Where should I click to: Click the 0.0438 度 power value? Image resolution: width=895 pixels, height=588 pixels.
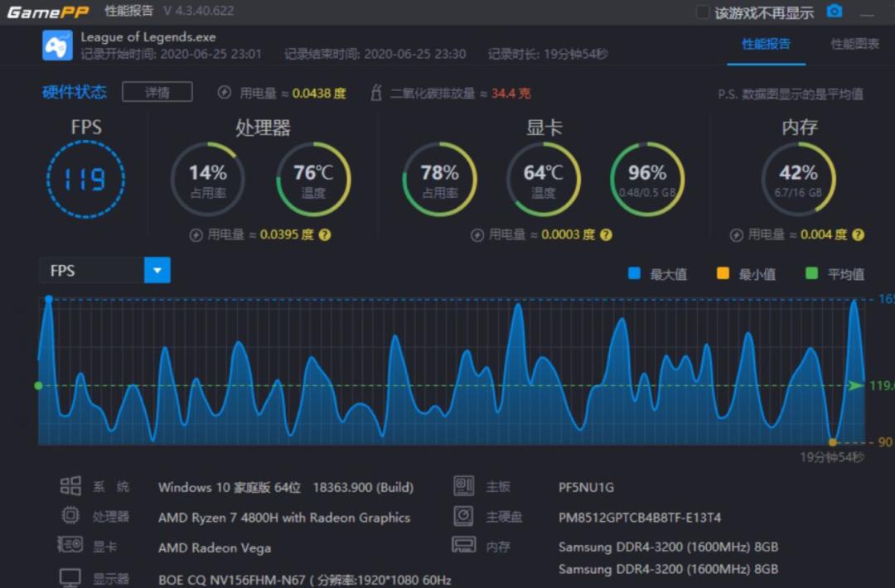pos(319,93)
